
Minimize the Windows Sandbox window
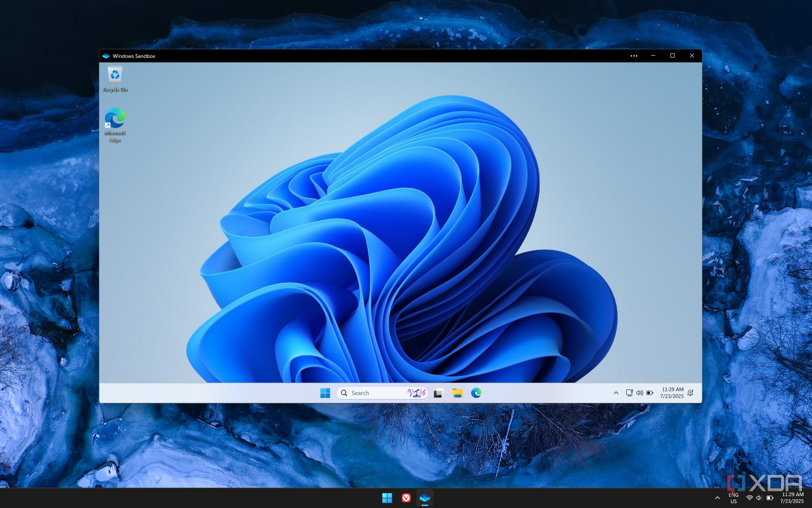(653, 56)
